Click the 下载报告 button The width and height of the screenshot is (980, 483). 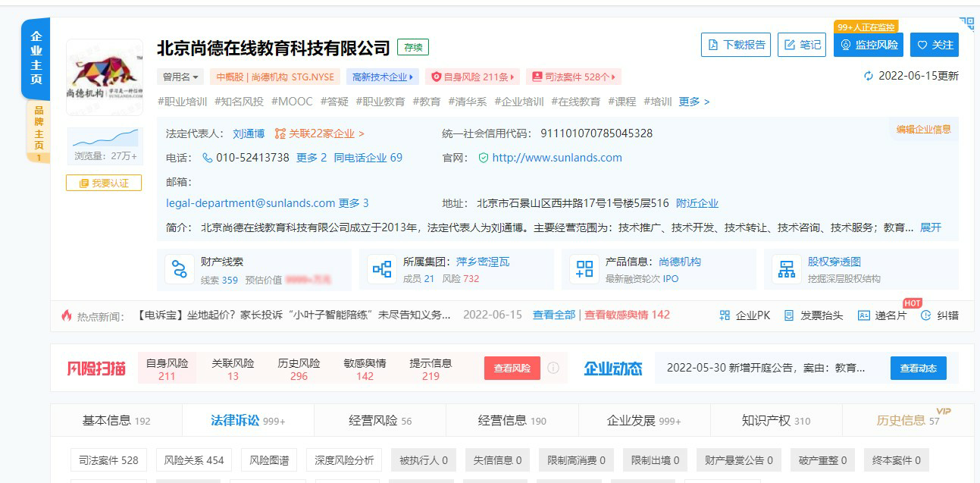tap(735, 45)
